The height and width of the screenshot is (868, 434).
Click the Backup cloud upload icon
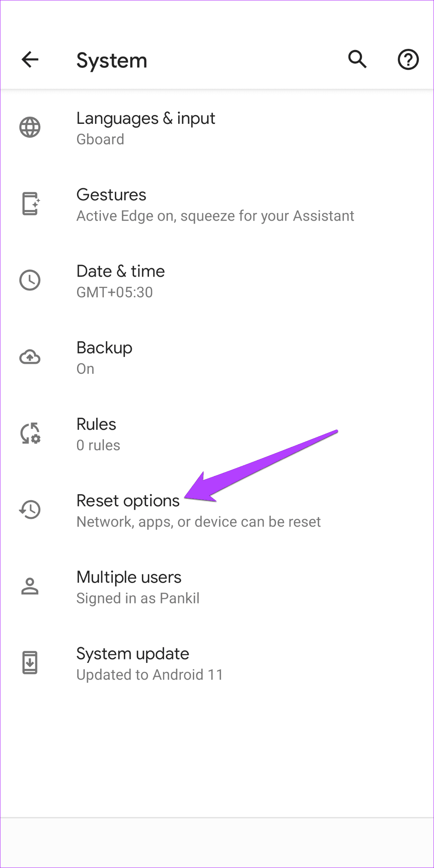pyautogui.click(x=30, y=357)
